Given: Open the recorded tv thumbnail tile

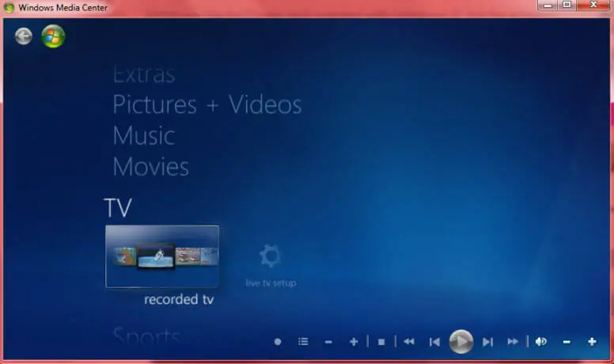Looking at the screenshot, I should coord(162,256).
